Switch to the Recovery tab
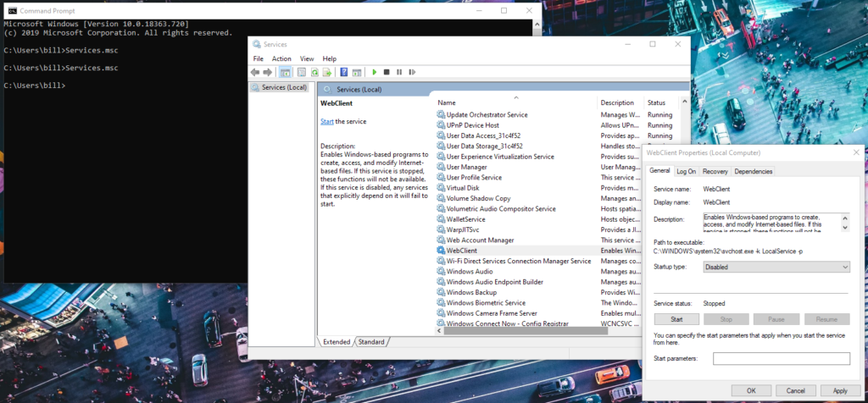868x403 pixels. (x=715, y=171)
